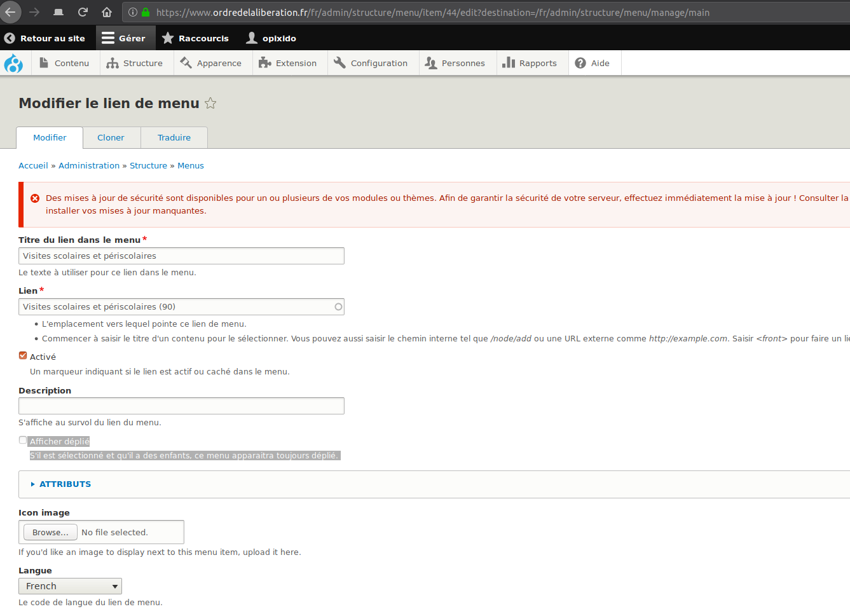Image resolution: width=850 pixels, height=616 pixels.
Task: Click the green padlock security icon
Action: click(x=146, y=12)
